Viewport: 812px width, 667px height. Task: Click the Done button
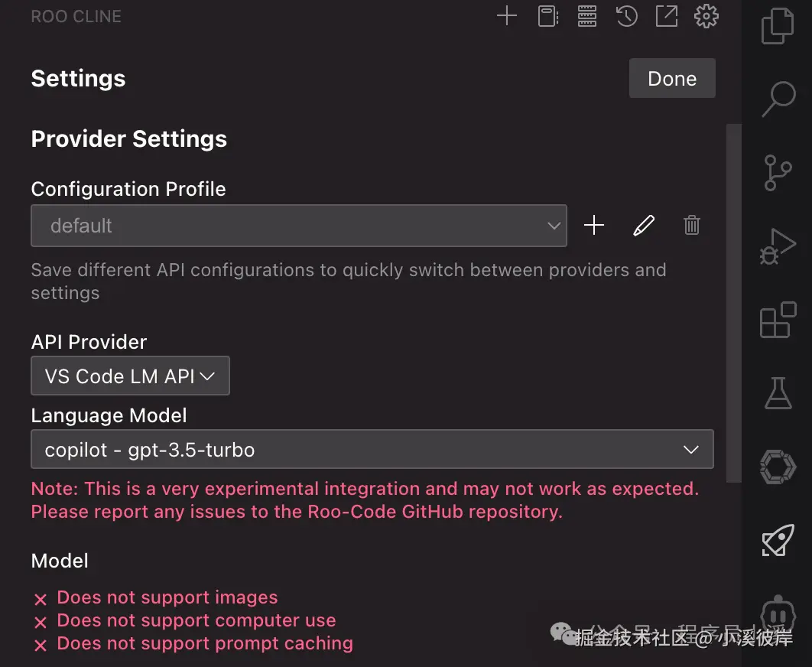672,78
